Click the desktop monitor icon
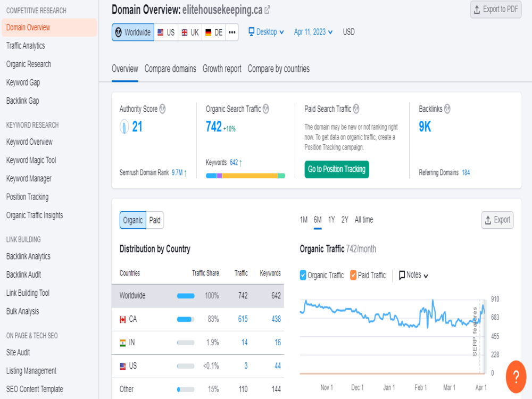The height and width of the screenshot is (399, 532). click(252, 32)
